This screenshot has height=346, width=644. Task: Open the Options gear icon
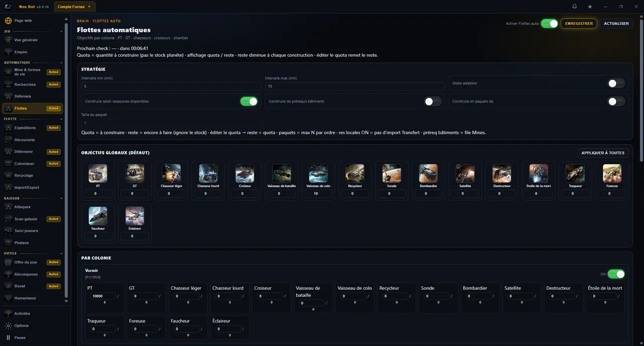click(x=8, y=325)
